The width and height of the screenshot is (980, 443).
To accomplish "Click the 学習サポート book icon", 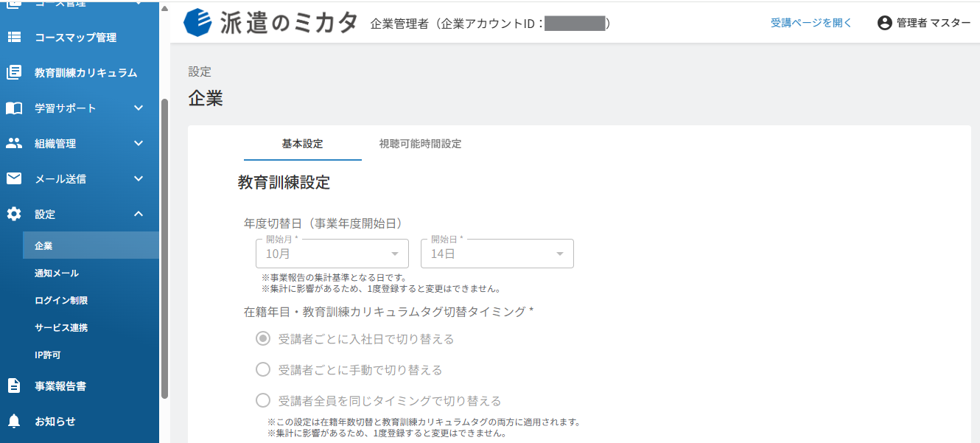I will (x=13, y=108).
